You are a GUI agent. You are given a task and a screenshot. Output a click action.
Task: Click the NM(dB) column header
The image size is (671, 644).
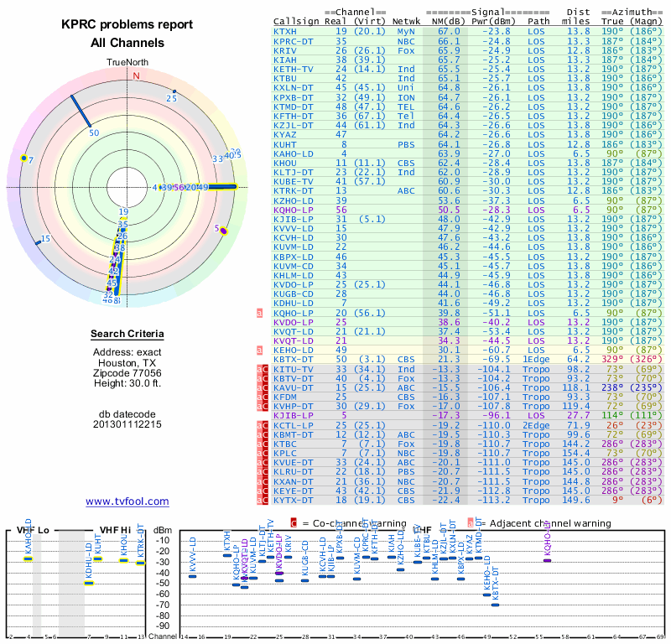click(x=448, y=22)
